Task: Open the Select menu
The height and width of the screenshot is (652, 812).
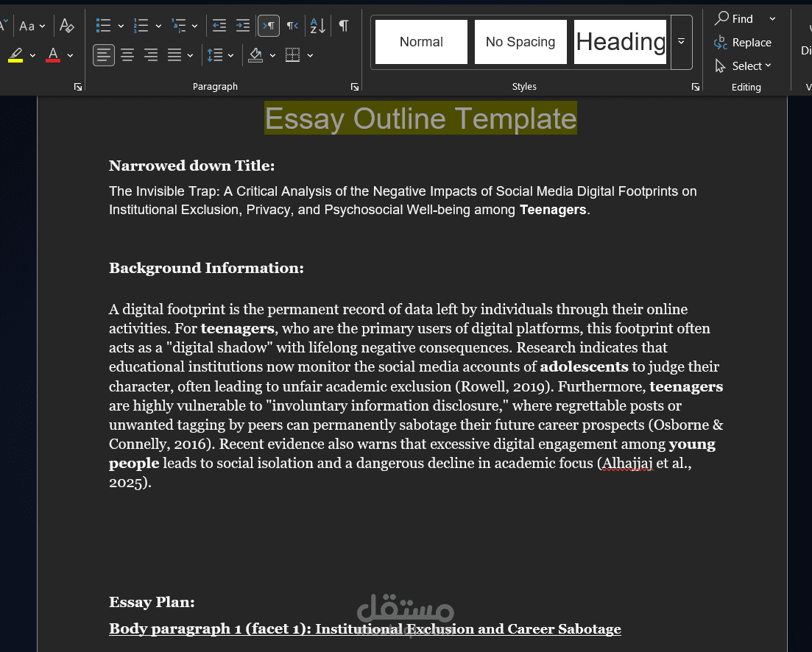Action: [746, 65]
